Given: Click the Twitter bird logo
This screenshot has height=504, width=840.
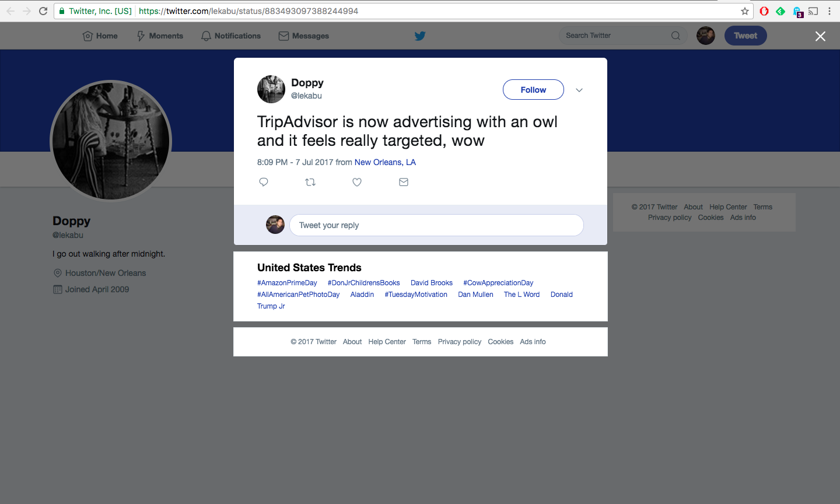Looking at the screenshot, I should 420,36.
